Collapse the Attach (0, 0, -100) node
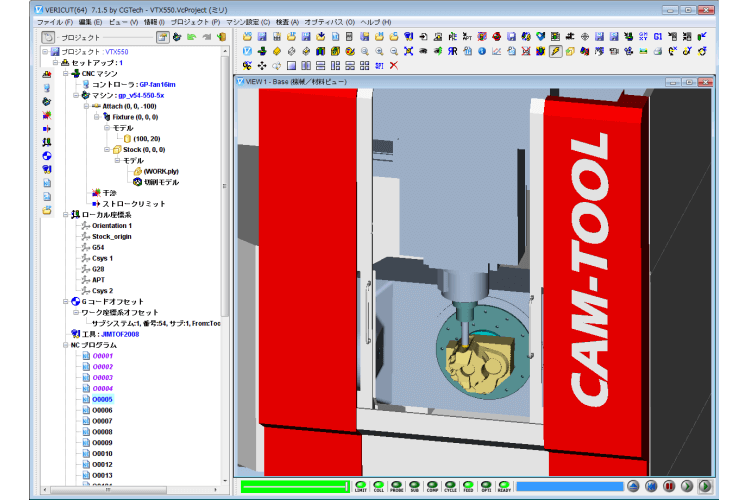Image resolution: width=750 pixels, height=500 pixels. [x=87, y=106]
